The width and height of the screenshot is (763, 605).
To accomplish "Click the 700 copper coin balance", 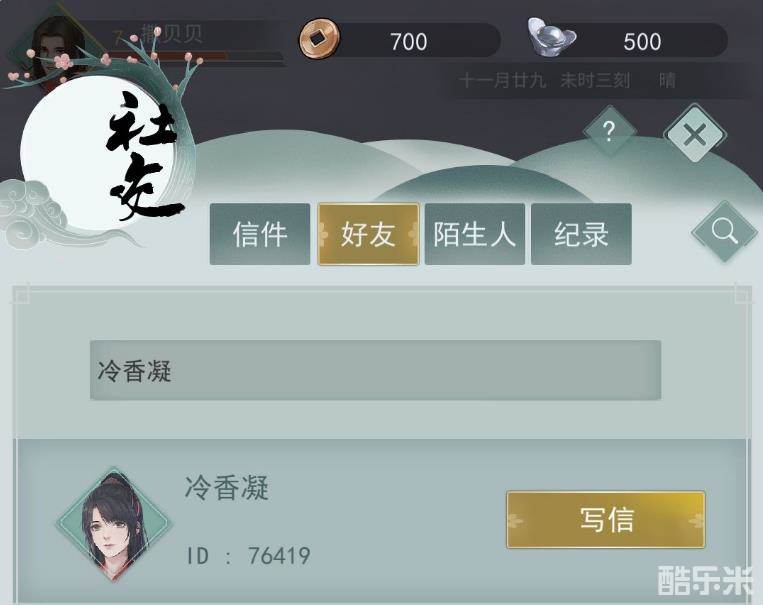I will (408, 42).
